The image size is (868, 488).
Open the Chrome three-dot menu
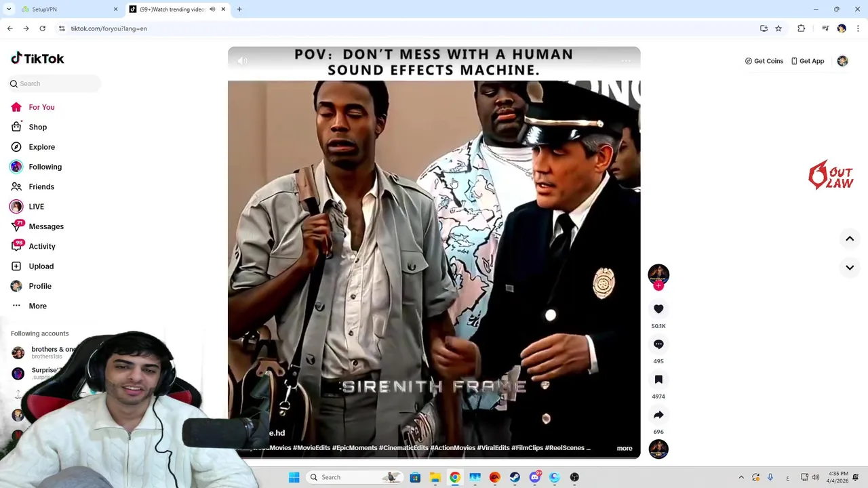coord(858,28)
